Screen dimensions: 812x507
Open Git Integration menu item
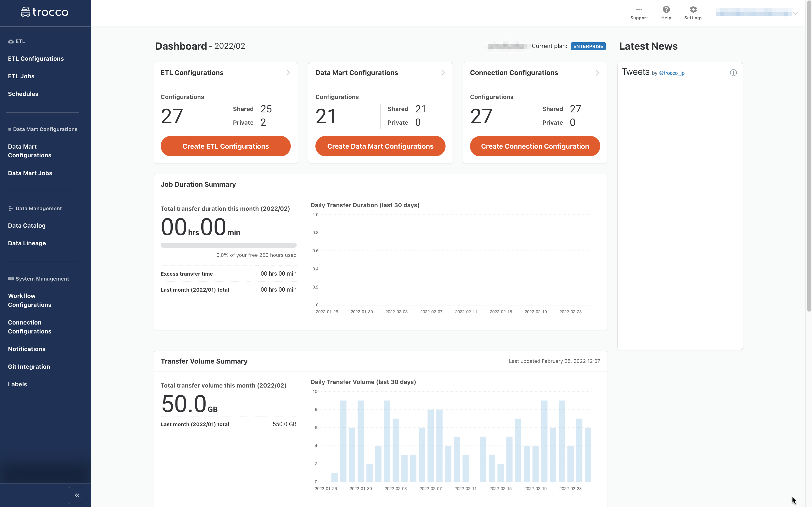tap(29, 367)
